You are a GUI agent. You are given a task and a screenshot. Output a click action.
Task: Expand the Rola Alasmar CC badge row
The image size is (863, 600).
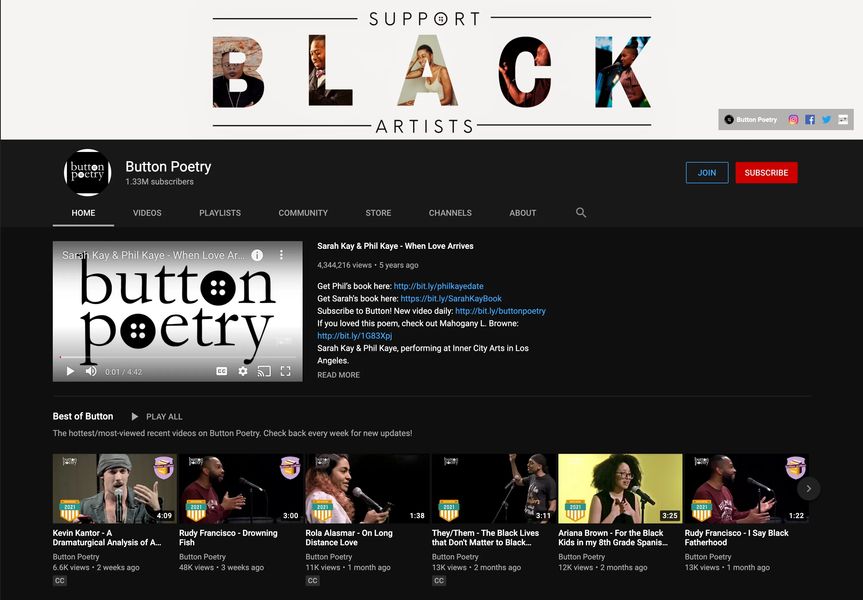pos(312,580)
